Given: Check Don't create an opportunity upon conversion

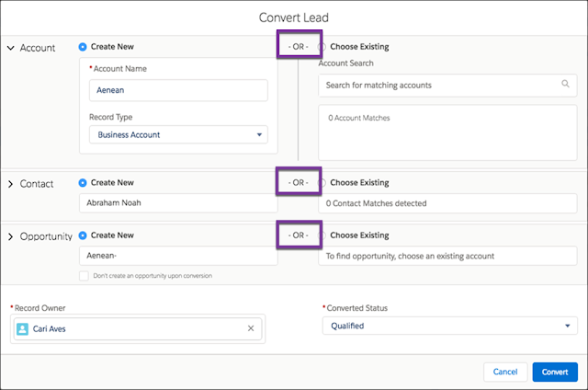Looking at the screenshot, I should click(84, 276).
